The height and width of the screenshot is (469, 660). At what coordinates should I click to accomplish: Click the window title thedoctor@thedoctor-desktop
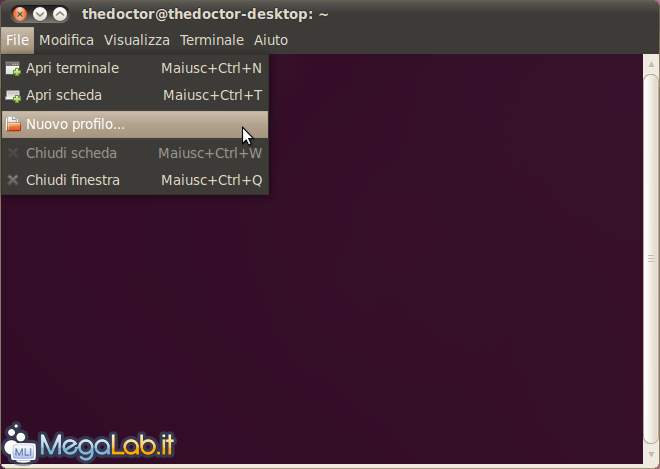[205, 14]
